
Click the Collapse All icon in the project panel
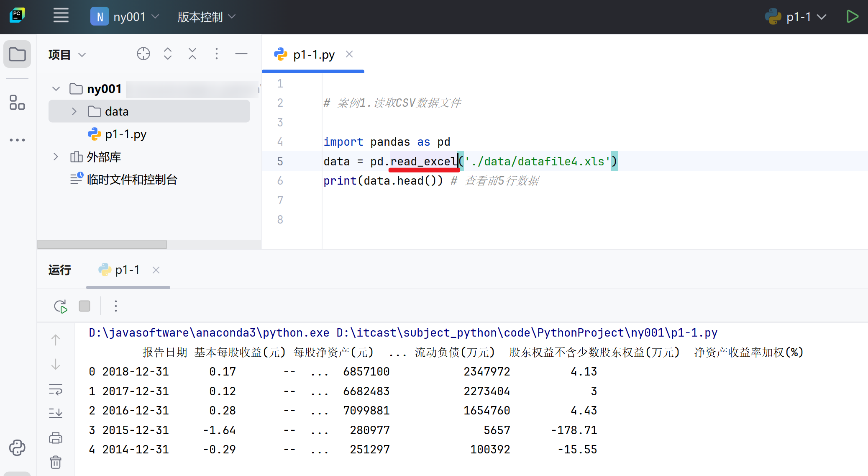pyautogui.click(x=192, y=54)
